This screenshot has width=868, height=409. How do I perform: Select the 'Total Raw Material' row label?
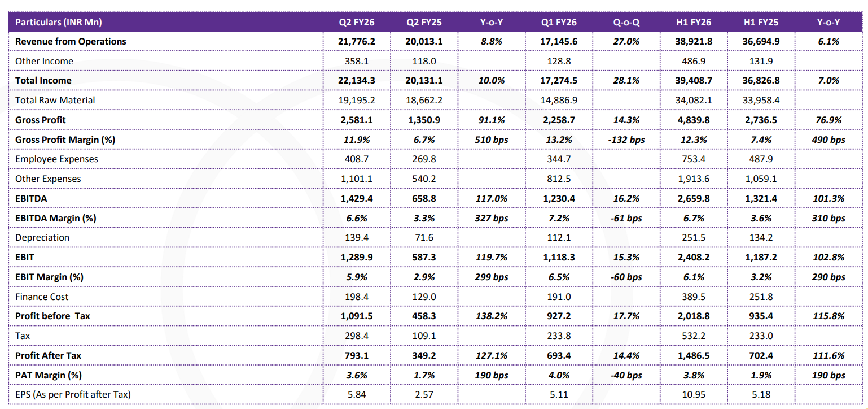(55, 100)
